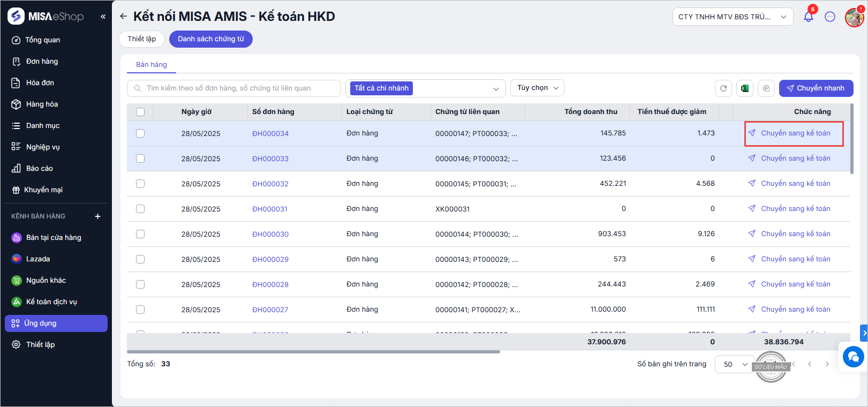Tick the checkbox for order ĐH000032
Viewport: 868px width, 407px height.
(140, 184)
